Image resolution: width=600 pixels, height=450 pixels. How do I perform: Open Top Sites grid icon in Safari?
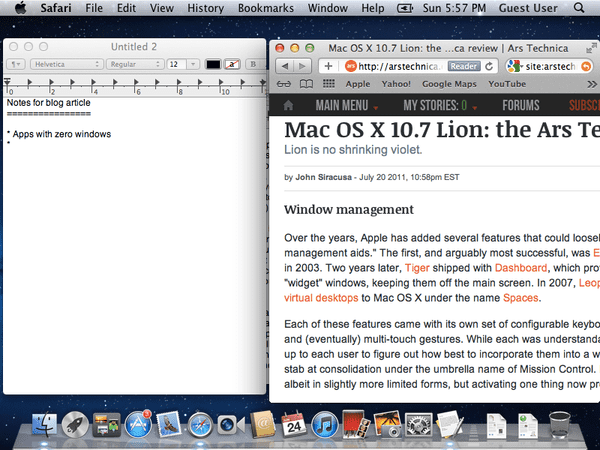(x=329, y=83)
